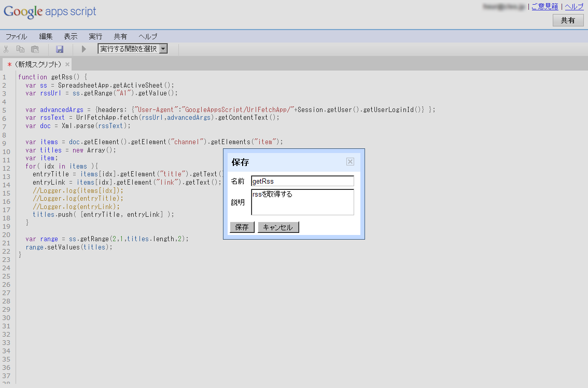Image resolution: width=588 pixels, height=388 pixels.
Task: Select the 新規スクリプト script tab
Action: click(36, 64)
